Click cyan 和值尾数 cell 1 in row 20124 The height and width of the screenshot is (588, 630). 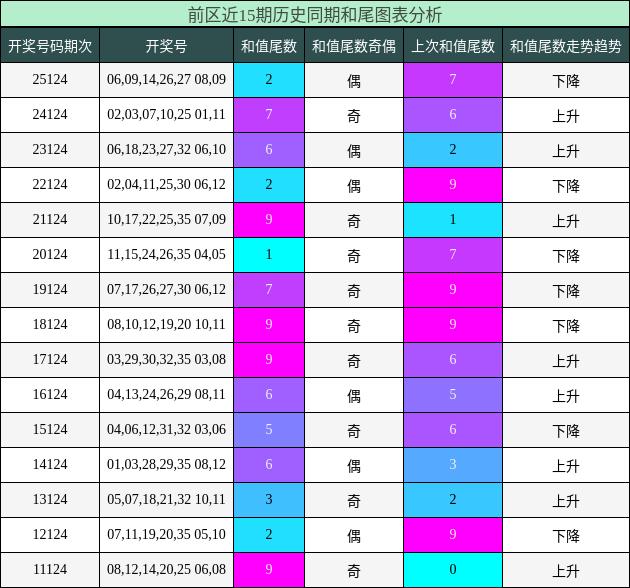pyautogui.click(x=269, y=254)
